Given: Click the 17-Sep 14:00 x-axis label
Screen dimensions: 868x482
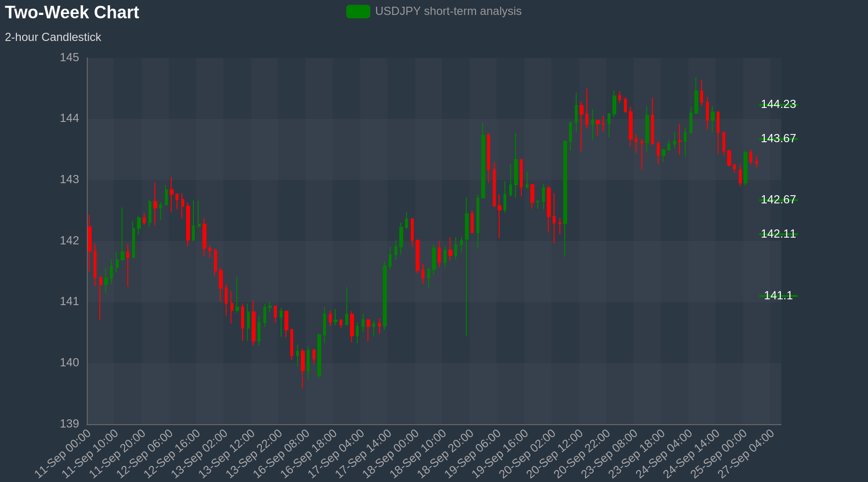Looking at the screenshot, I should pos(364,454).
